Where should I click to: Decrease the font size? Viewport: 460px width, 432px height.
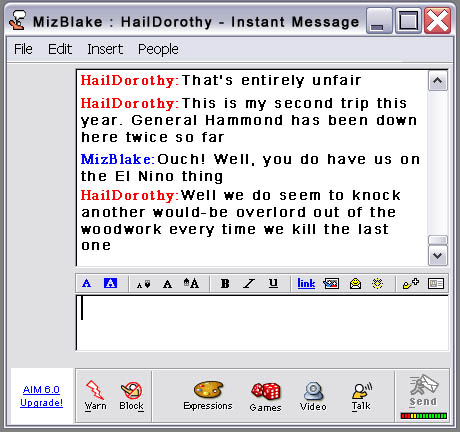[x=144, y=284]
